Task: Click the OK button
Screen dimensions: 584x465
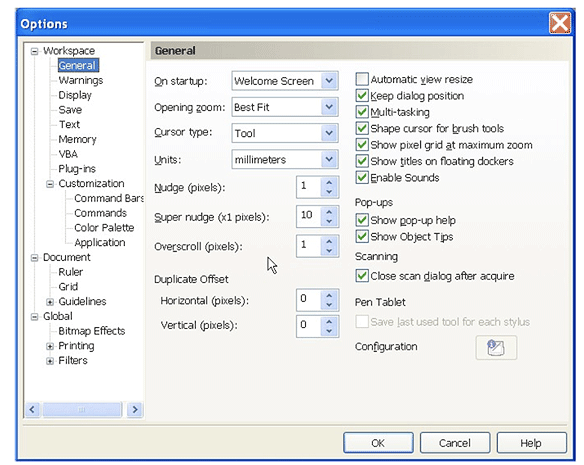Action: [x=378, y=443]
